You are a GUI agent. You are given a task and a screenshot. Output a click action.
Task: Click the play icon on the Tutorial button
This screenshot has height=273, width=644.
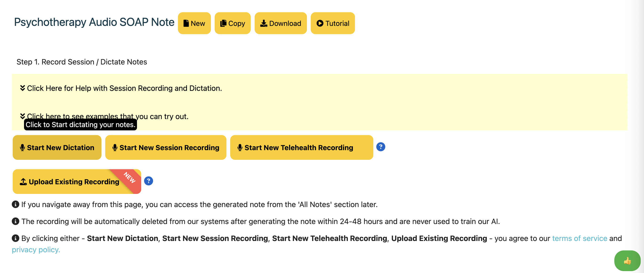pyautogui.click(x=320, y=23)
